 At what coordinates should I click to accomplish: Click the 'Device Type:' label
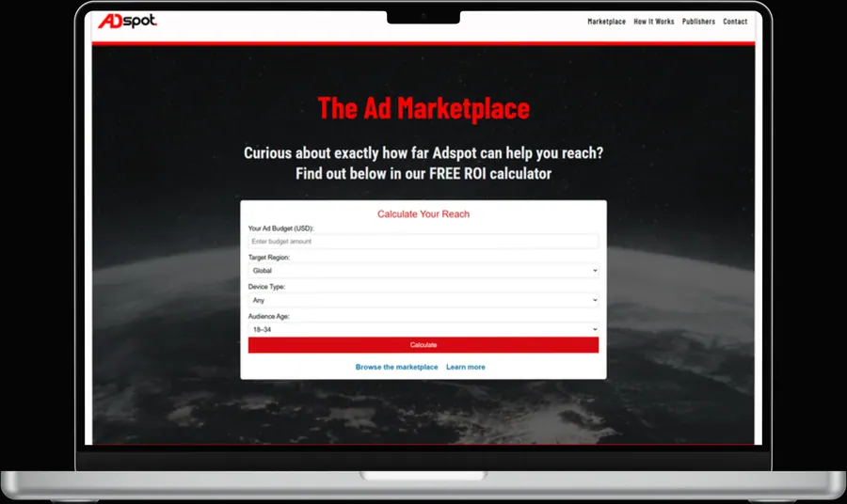click(267, 287)
